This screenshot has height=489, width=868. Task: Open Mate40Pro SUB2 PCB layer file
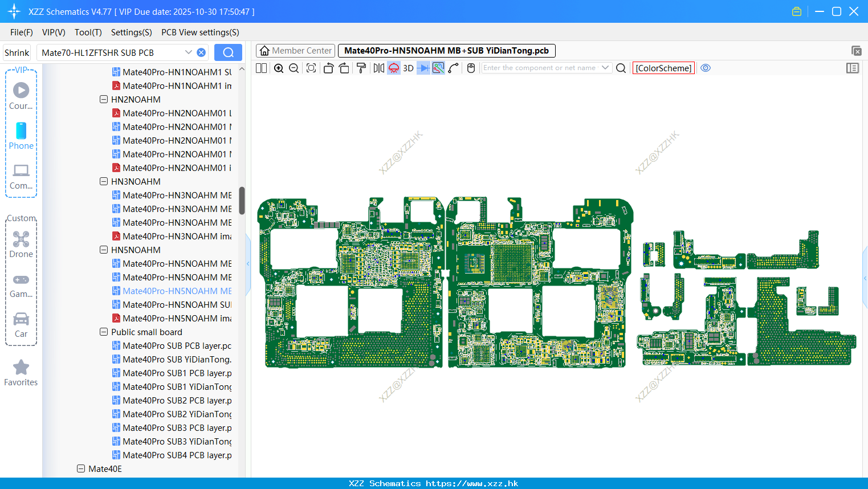(x=172, y=400)
